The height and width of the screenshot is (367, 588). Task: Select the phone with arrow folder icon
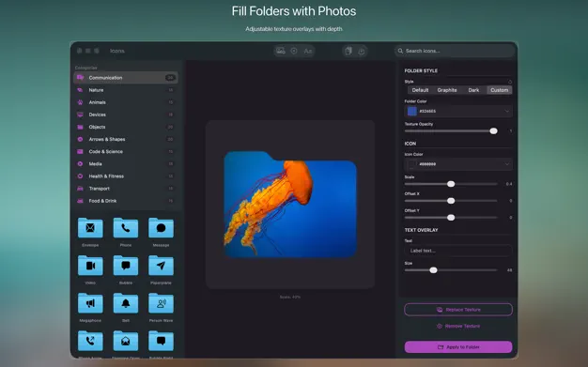pyautogui.click(x=90, y=341)
